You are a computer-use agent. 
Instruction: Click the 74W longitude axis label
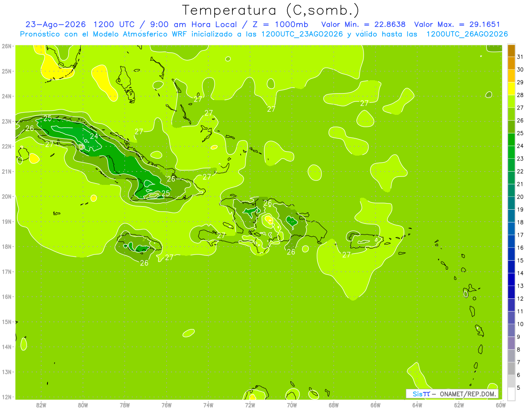pos(208,405)
